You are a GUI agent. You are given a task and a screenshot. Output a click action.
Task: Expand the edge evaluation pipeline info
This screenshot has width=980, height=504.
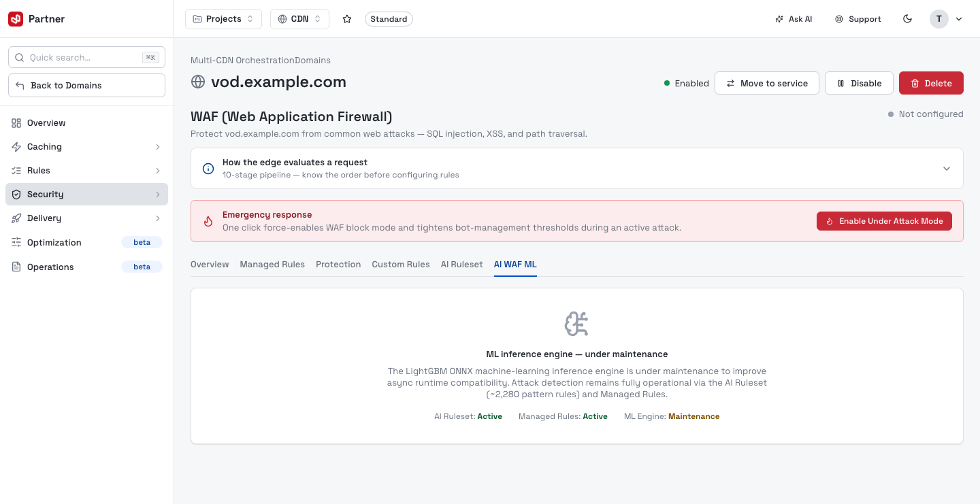pyautogui.click(x=577, y=169)
